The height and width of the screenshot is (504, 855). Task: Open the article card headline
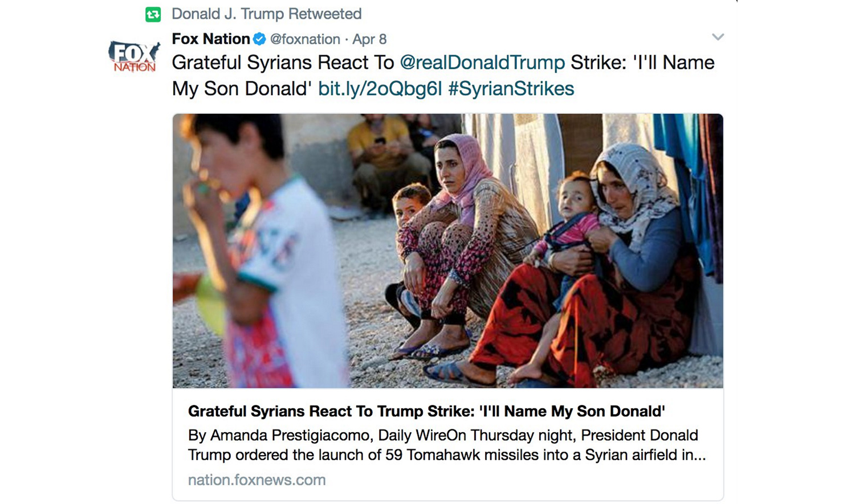[x=426, y=411]
